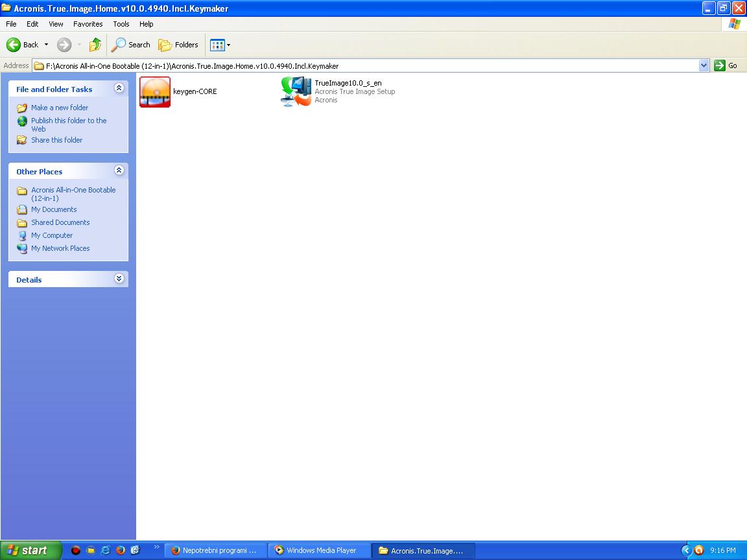
Task: Open the Windows Start menu
Action: pos(31,550)
